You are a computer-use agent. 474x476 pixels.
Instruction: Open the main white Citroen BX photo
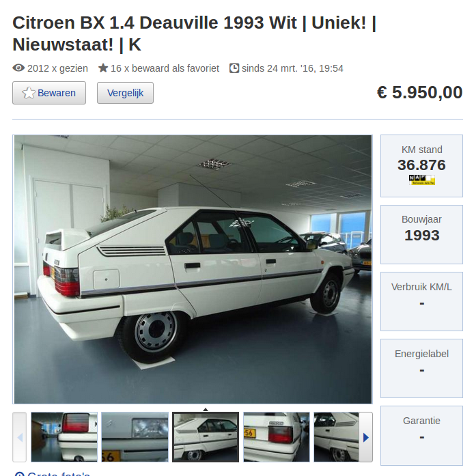click(x=193, y=269)
